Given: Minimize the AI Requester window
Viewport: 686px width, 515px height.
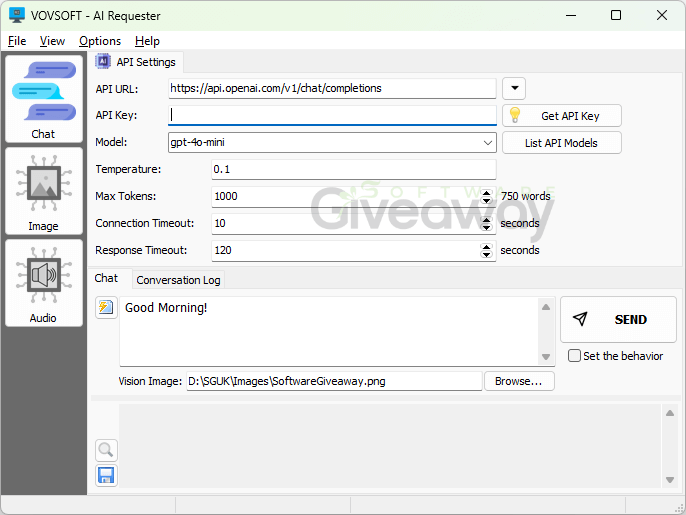Looking at the screenshot, I should tap(570, 15).
